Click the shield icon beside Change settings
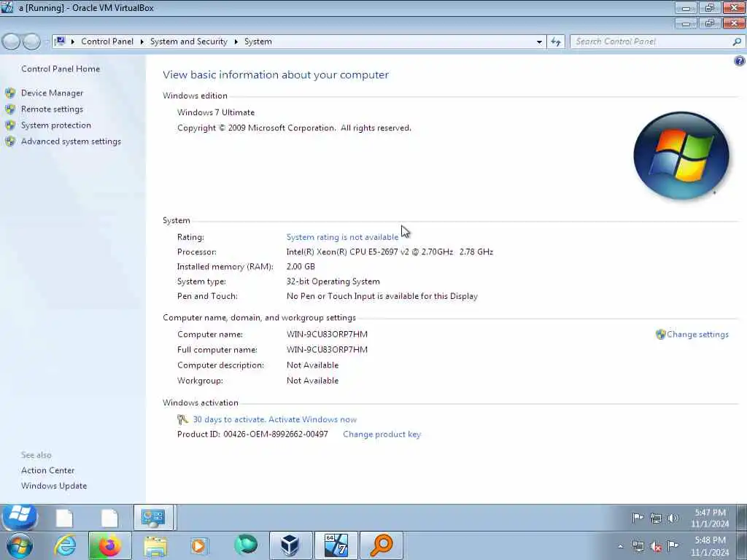Screen dimensions: 747x560 [x=660, y=334]
